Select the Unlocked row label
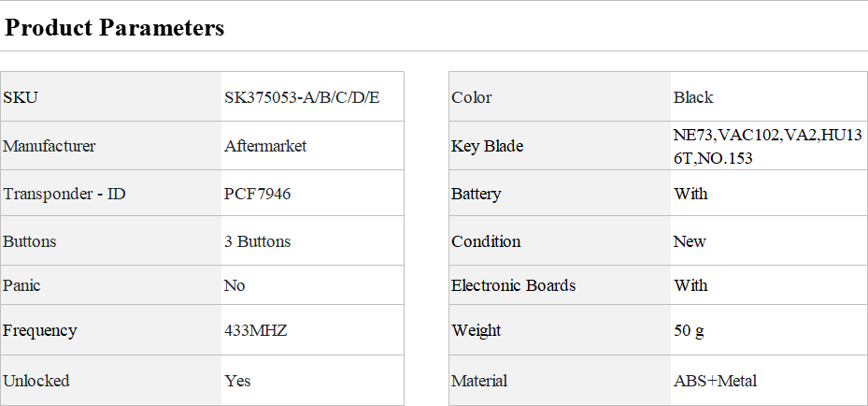The image size is (868, 406). tap(36, 381)
